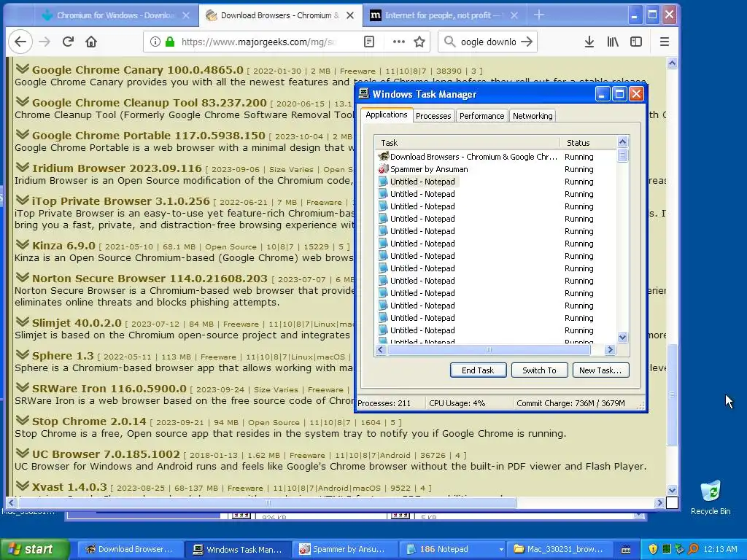Screen dimensions: 747x560
Task: Open Norton Secure Browser link
Action: pos(150,279)
